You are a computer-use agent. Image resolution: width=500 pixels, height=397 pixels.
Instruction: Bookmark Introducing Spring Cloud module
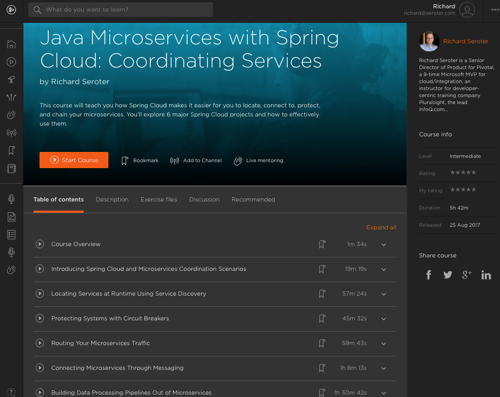(x=322, y=269)
